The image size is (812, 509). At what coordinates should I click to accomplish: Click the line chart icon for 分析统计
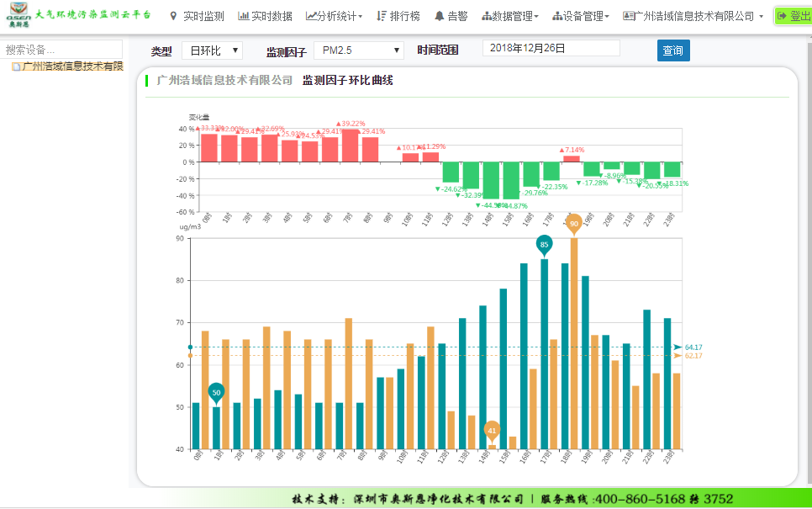(311, 16)
